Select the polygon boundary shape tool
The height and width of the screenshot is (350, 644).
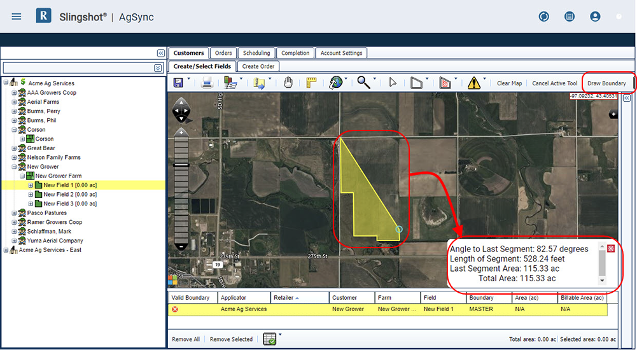pyautogui.click(x=416, y=83)
